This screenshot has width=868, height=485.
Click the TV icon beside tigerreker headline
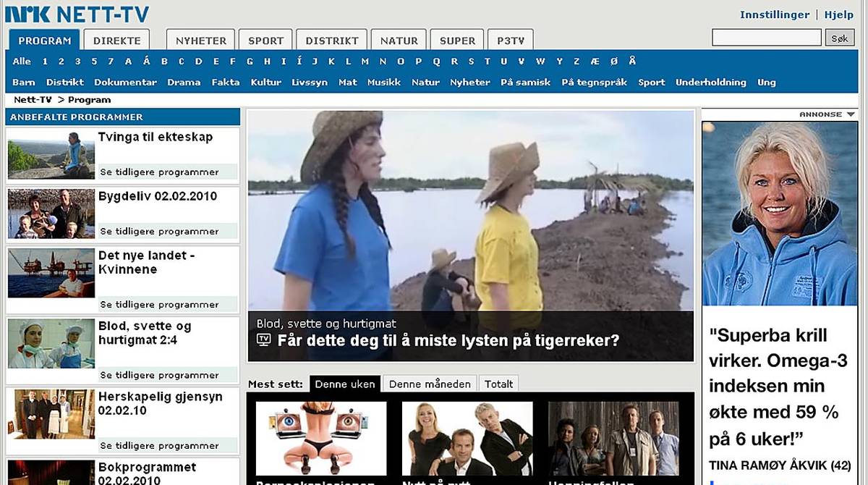[x=264, y=339]
